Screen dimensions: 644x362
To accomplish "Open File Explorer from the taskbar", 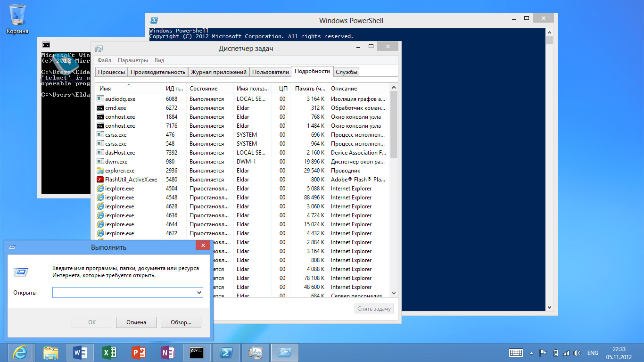I will pyautogui.click(x=51, y=352).
